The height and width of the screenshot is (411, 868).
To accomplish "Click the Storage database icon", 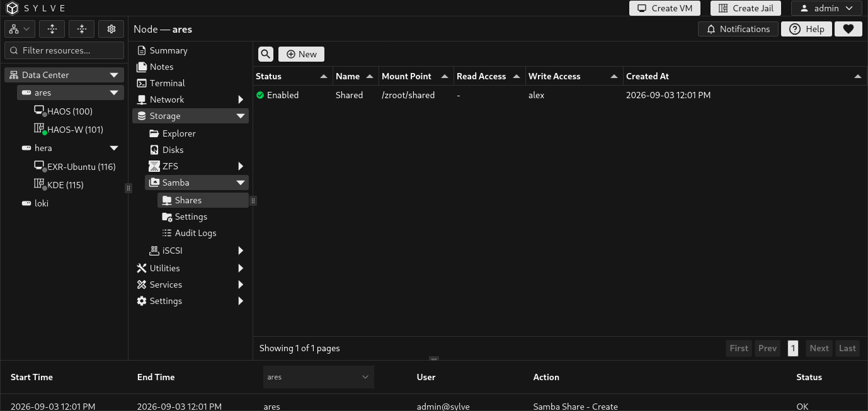I will 142,116.
